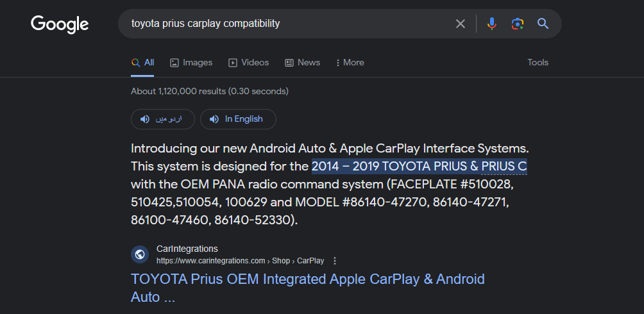Listen to snippet In English
The height and width of the screenshot is (314, 644).
point(238,119)
